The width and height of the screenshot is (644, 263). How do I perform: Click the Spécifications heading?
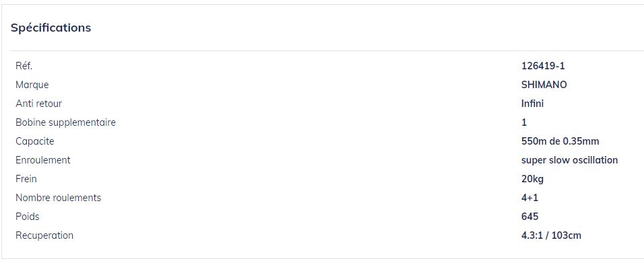point(51,28)
